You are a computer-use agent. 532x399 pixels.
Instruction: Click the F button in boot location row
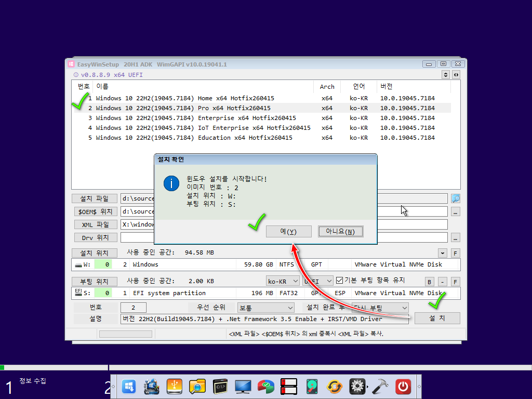coord(455,282)
